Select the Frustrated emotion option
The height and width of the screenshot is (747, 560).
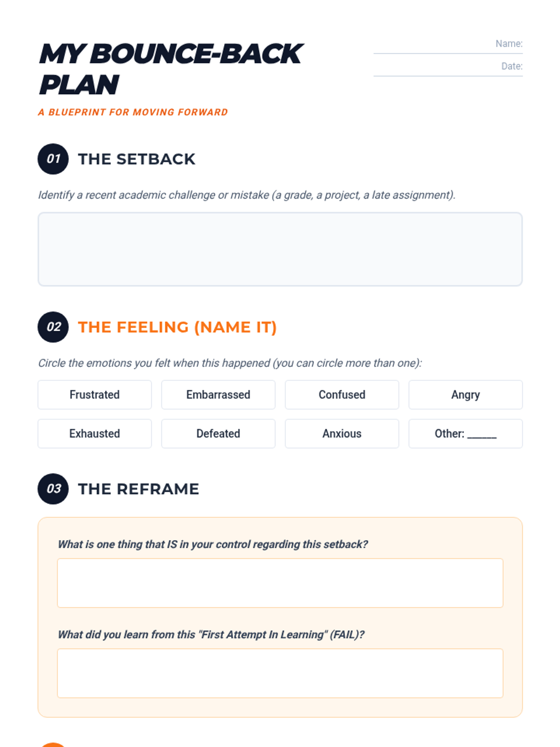pos(95,395)
